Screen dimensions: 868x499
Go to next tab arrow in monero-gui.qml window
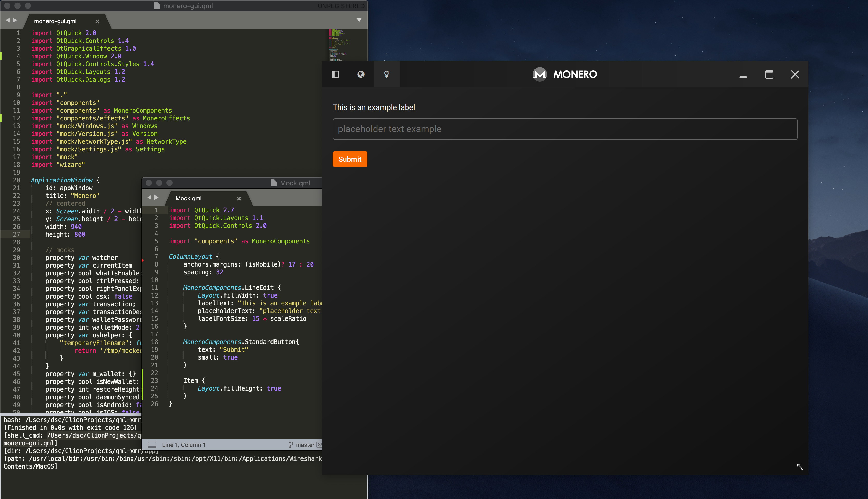pos(15,20)
